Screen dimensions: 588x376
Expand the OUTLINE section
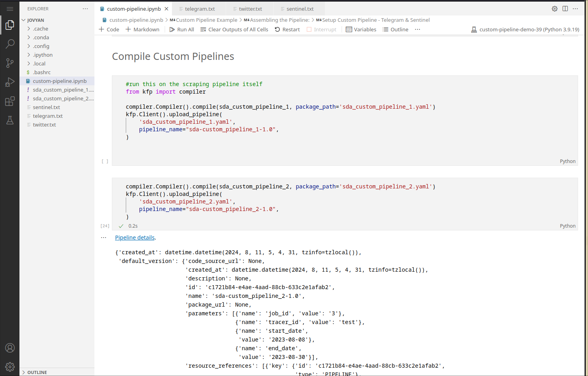click(57, 372)
